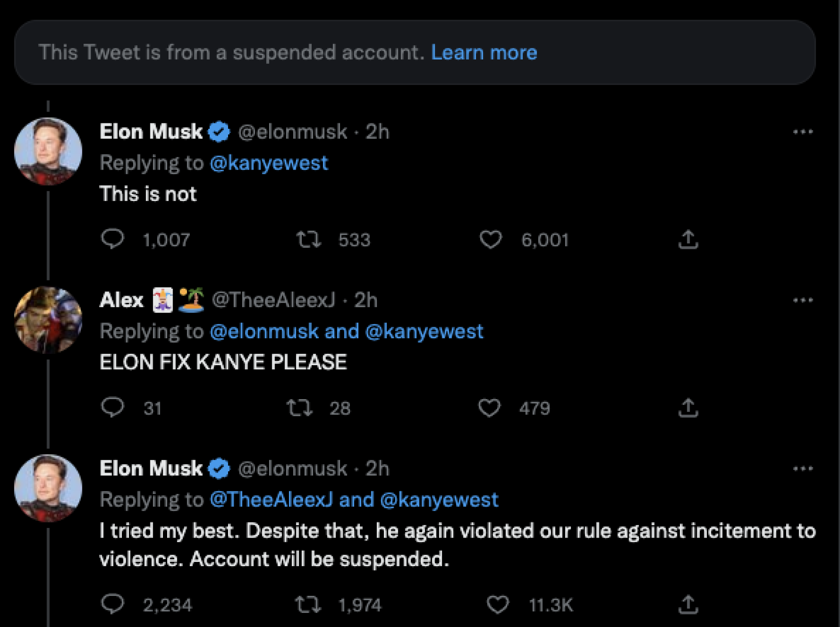Open @kanyewest's profile from the reply mention
840x627 pixels.
click(x=269, y=163)
